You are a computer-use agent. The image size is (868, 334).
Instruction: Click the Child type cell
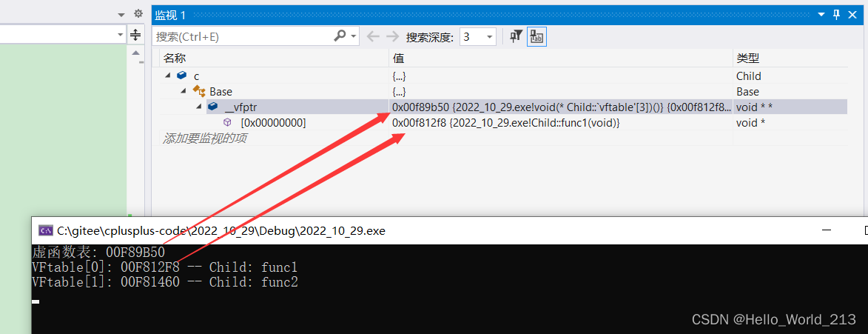pyautogui.click(x=748, y=76)
